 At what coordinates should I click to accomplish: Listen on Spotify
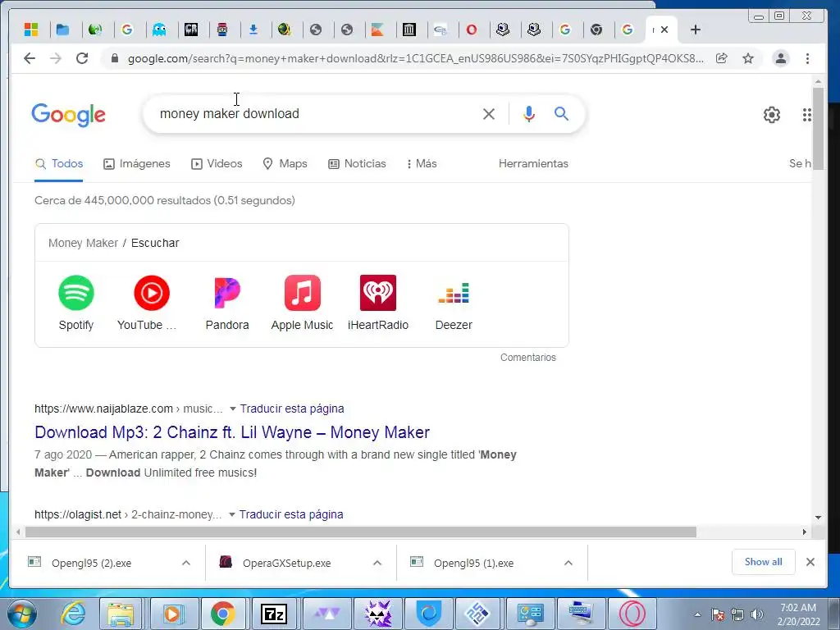[76, 304]
